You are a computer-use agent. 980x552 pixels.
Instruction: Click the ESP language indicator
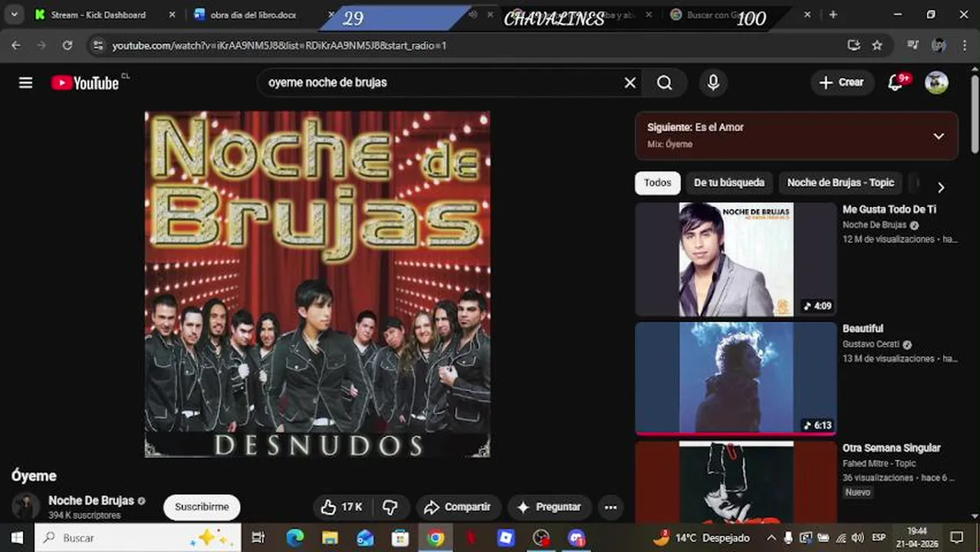pyautogui.click(x=879, y=537)
